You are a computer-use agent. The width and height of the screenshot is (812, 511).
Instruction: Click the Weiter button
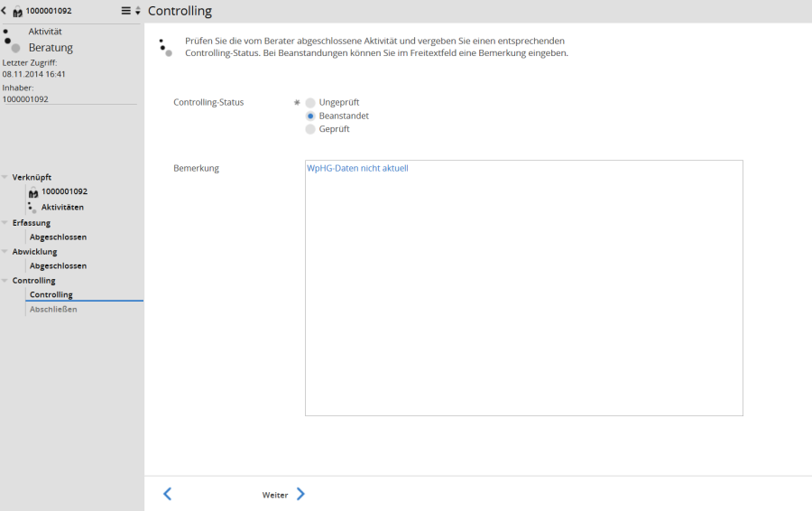pyautogui.click(x=283, y=495)
